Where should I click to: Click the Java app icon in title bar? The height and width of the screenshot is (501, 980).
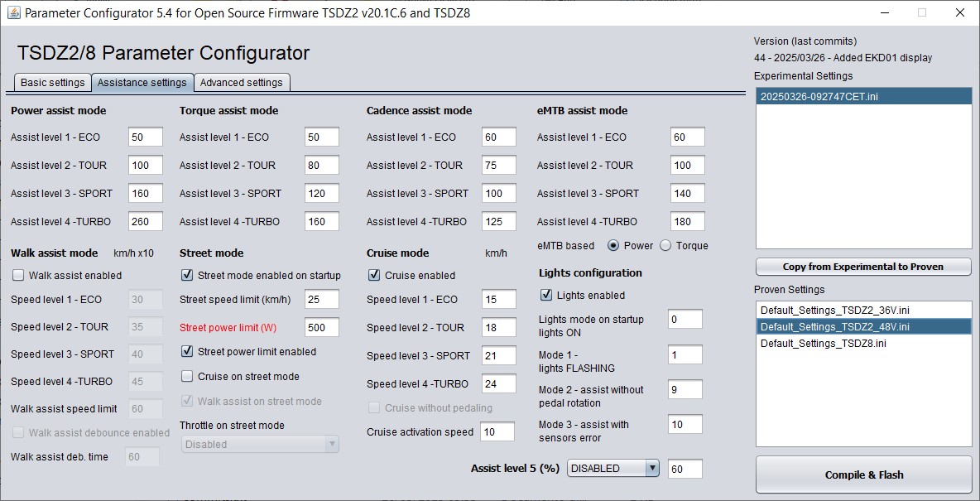click(13, 13)
